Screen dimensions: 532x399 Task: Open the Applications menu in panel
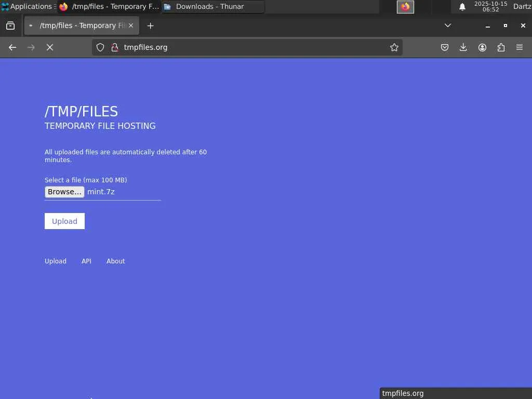pos(28,6)
